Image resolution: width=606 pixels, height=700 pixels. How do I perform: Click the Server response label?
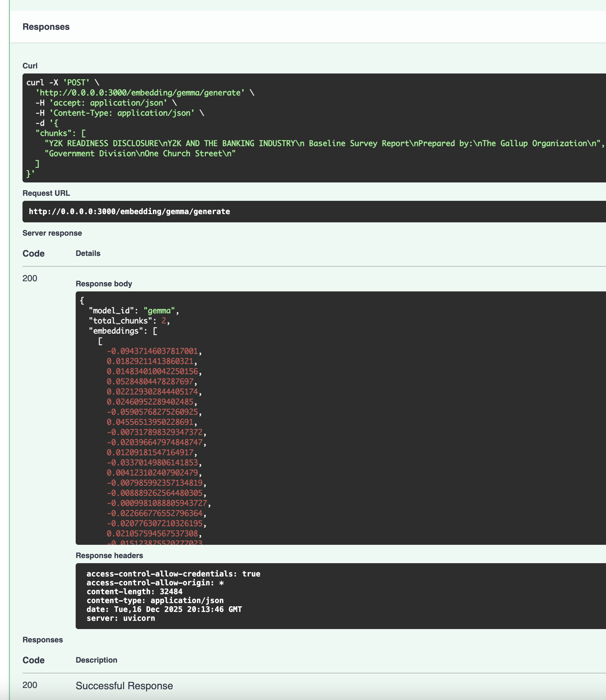52,233
